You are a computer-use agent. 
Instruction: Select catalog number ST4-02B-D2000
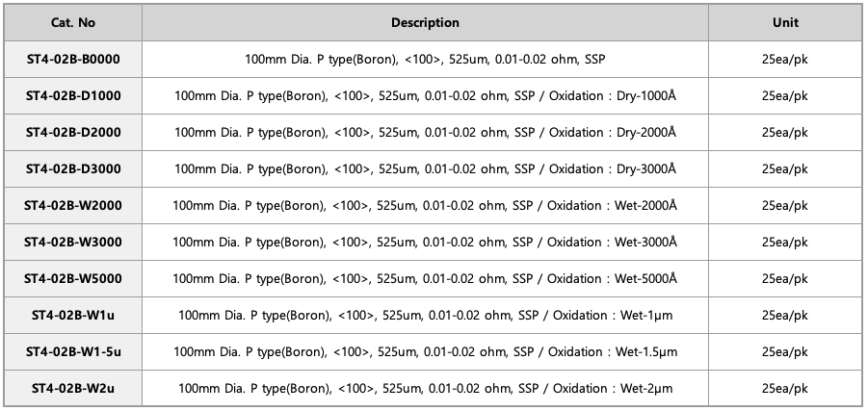point(73,132)
